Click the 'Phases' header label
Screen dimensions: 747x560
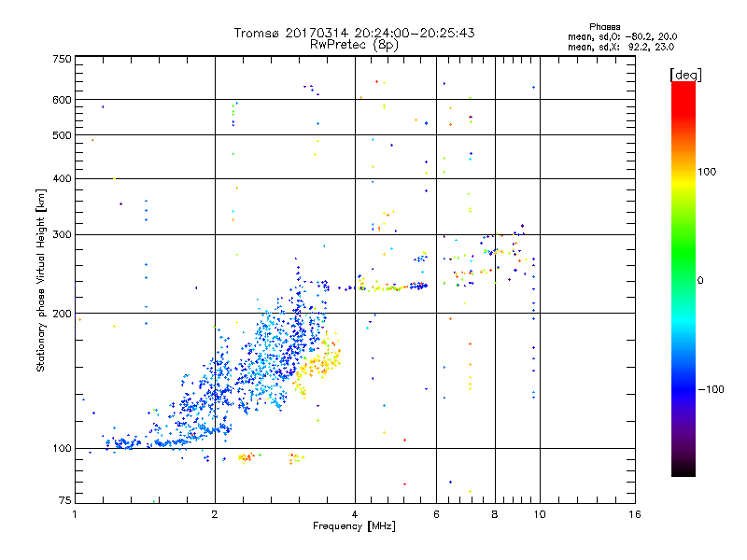[x=604, y=27]
